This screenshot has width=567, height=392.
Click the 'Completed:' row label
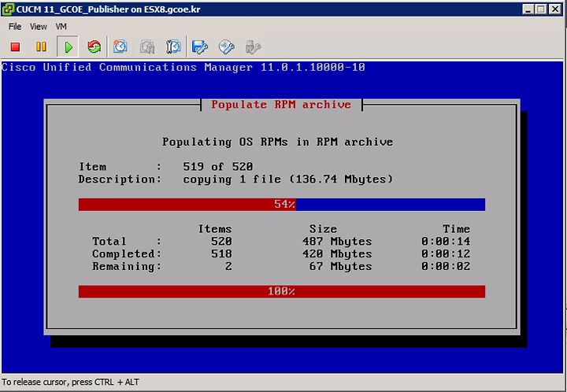[x=127, y=254]
